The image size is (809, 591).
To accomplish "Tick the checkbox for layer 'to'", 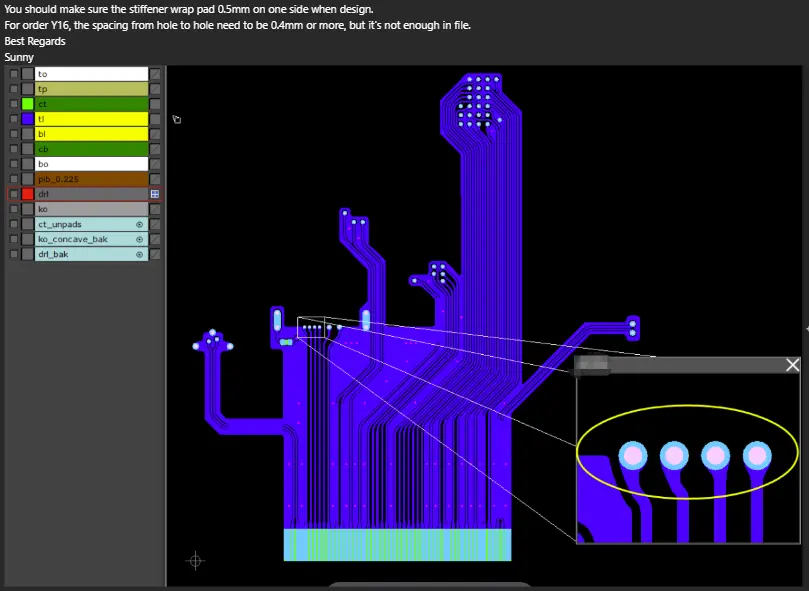I will coord(14,74).
